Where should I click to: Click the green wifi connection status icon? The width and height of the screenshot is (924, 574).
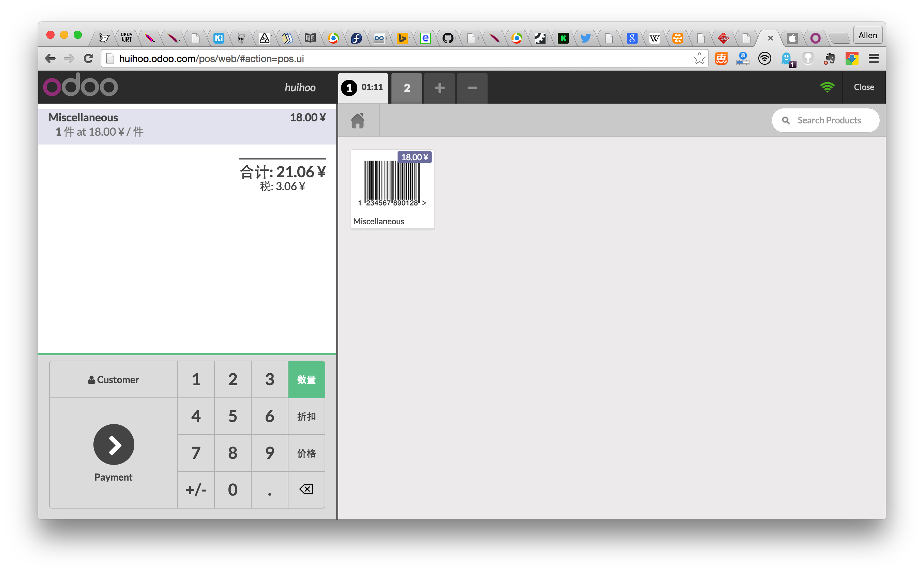(827, 87)
